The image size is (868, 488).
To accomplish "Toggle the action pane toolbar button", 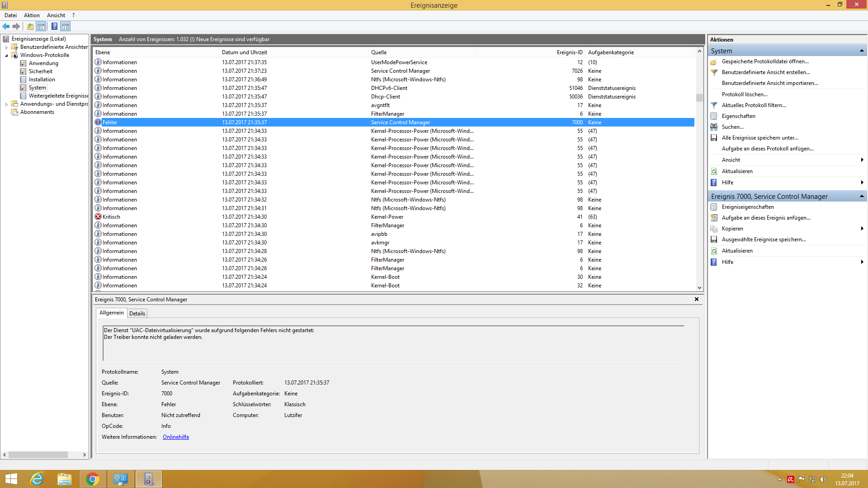I will 66,26.
